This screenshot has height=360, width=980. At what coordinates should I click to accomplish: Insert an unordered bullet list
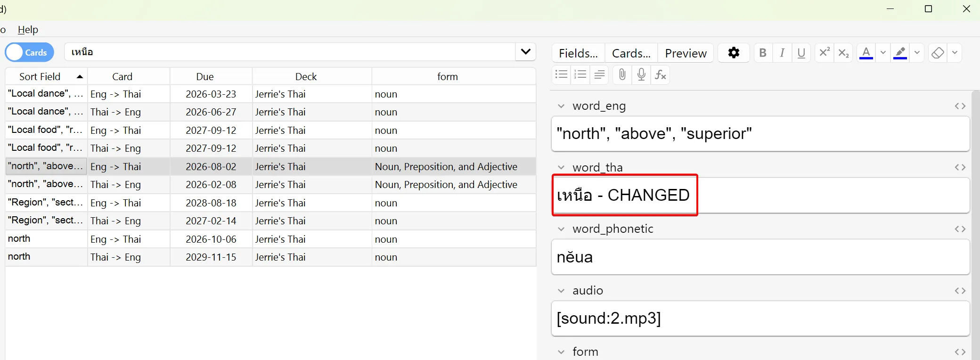(x=561, y=74)
